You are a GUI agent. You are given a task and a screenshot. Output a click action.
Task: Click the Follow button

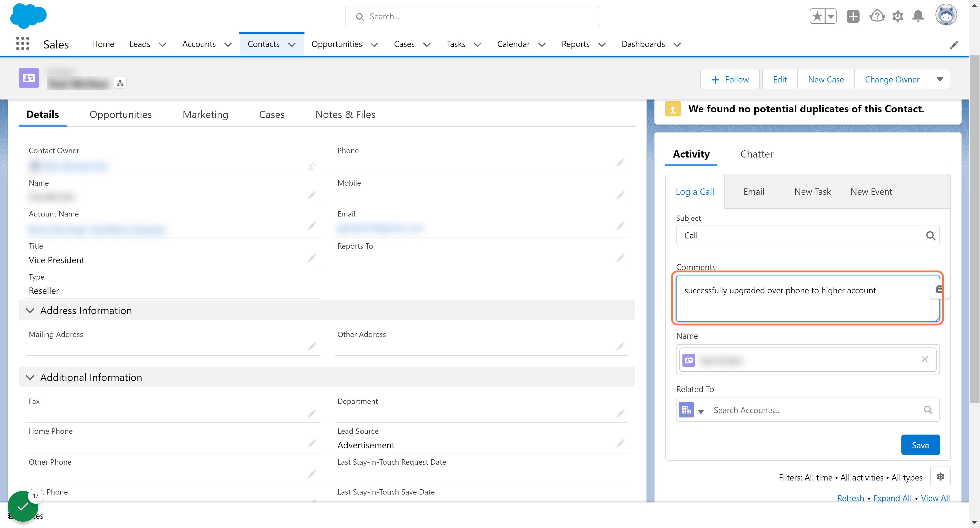[x=730, y=79]
